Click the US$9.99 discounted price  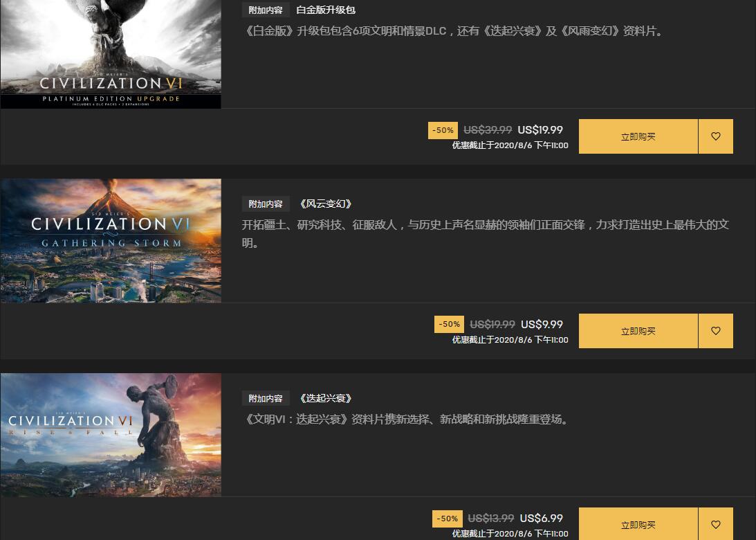coord(542,324)
